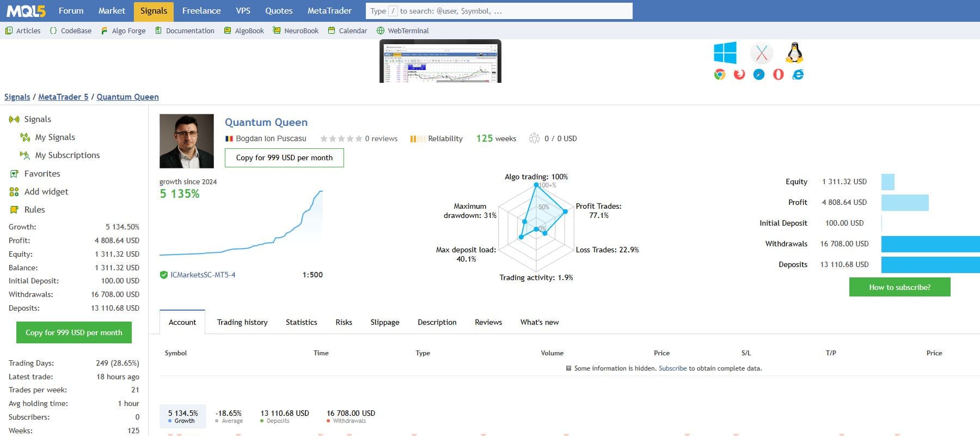Viewport: 980px width, 436px height.
Task: Click Copy for 999 USD button near title
Action: point(284,158)
